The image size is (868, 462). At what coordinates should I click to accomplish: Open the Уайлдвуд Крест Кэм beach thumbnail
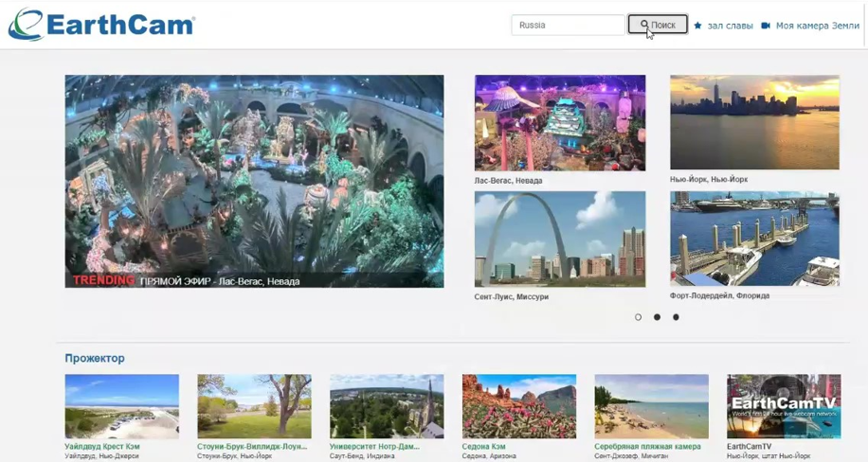coord(121,405)
